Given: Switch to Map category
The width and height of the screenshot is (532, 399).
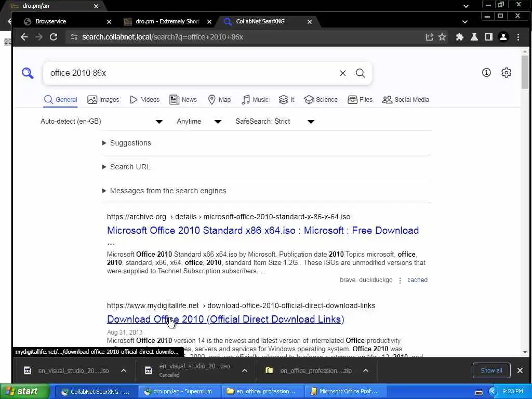Looking at the screenshot, I should (219, 100).
